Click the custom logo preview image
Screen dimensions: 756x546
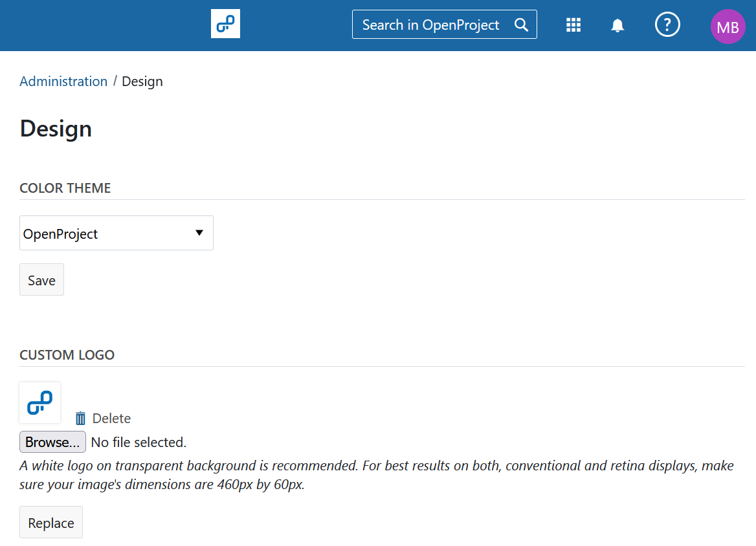pos(40,402)
